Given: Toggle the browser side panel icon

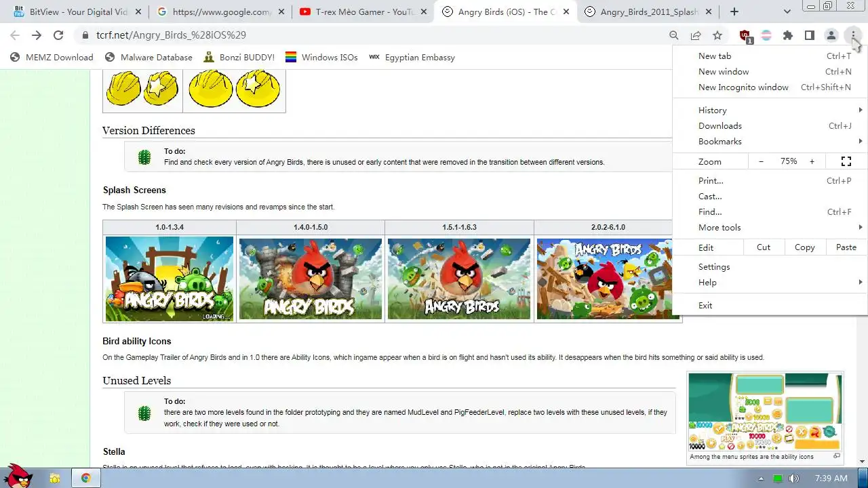Looking at the screenshot, I should (810, 35).
